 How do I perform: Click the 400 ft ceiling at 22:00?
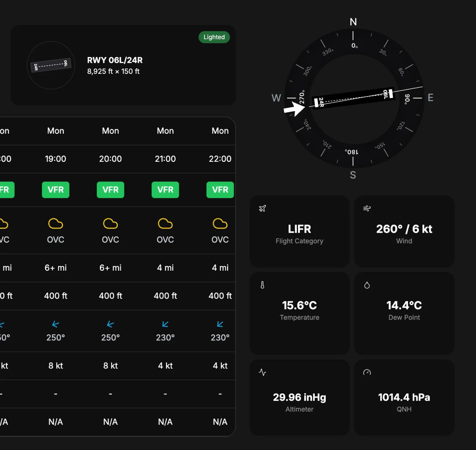coord(220,296)
